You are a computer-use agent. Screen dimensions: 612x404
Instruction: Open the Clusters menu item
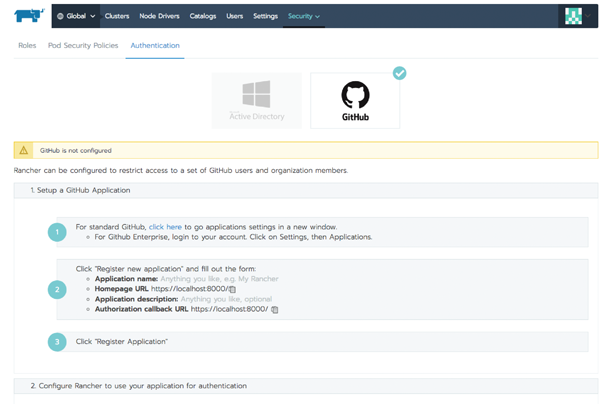[117, 16]
